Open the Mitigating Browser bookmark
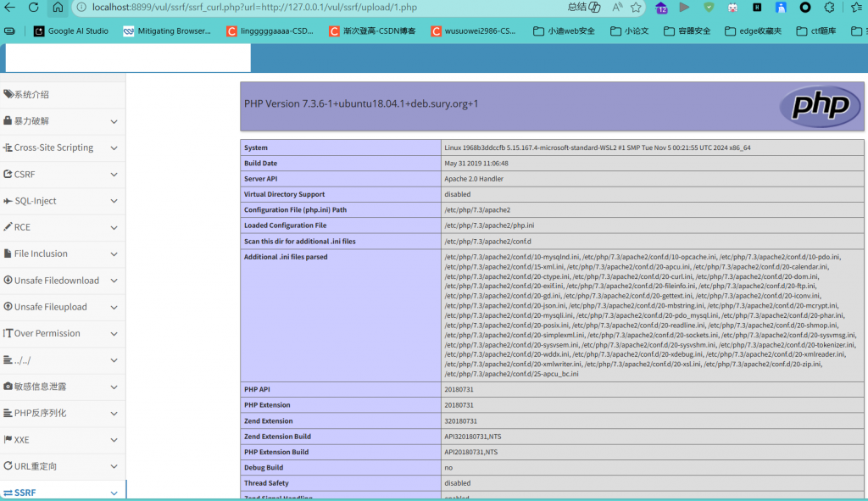 (x=168, y=31)
